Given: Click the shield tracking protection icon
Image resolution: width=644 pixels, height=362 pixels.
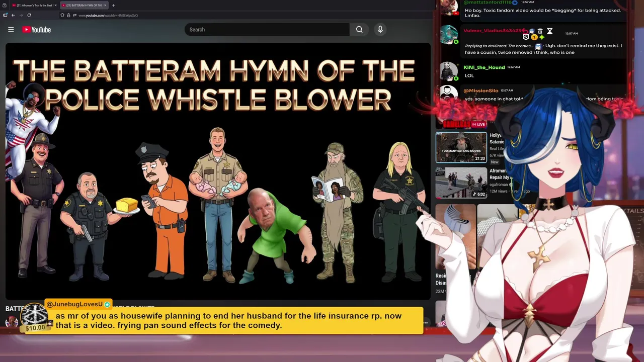Looking at the screenshot, I should (x=62, y=15).
